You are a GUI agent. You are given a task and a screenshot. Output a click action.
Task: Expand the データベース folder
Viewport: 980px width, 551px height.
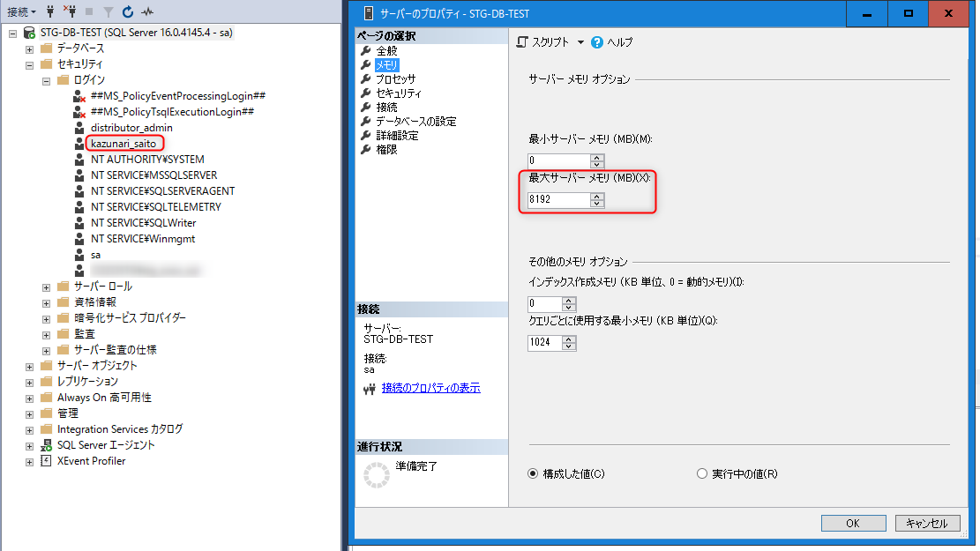click(x=29, y=49)
